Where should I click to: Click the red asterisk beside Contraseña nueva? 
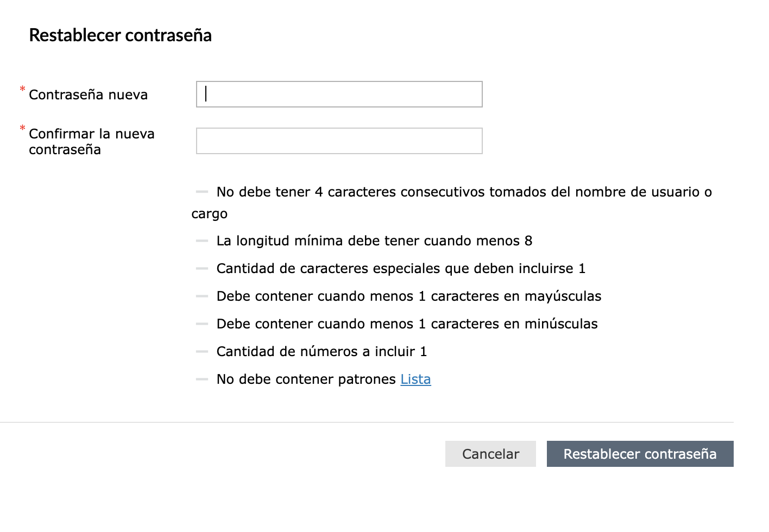tap(22, 89)
